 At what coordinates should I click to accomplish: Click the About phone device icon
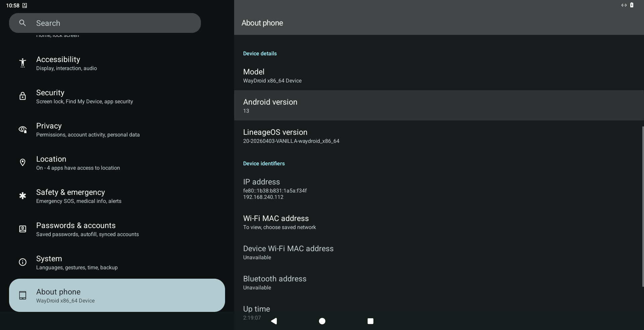(x=22, y=295)
